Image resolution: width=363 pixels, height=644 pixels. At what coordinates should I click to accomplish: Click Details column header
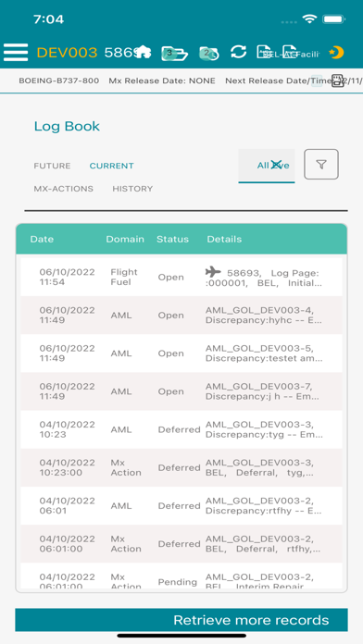[x=224, y=239]
